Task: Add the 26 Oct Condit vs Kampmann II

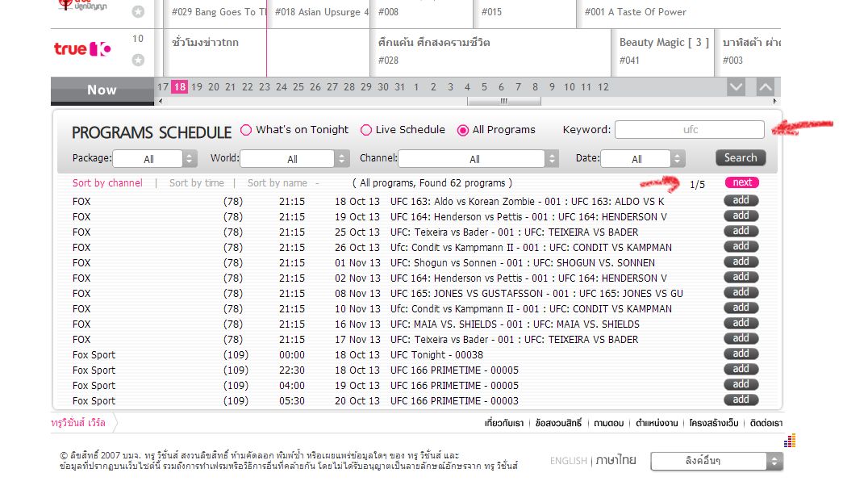Action: pyautogui.click(x=741, y=246)
